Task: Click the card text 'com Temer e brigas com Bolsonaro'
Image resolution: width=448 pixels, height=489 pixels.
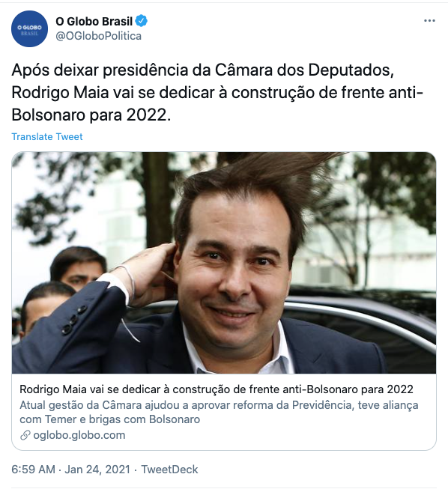Action: coord(110,419)
